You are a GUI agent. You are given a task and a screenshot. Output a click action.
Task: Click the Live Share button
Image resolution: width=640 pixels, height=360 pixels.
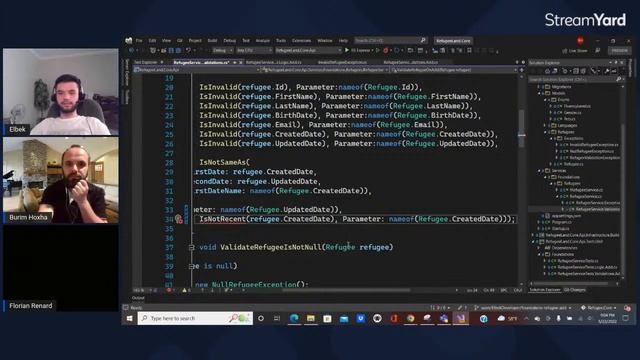tap(575, 51)
